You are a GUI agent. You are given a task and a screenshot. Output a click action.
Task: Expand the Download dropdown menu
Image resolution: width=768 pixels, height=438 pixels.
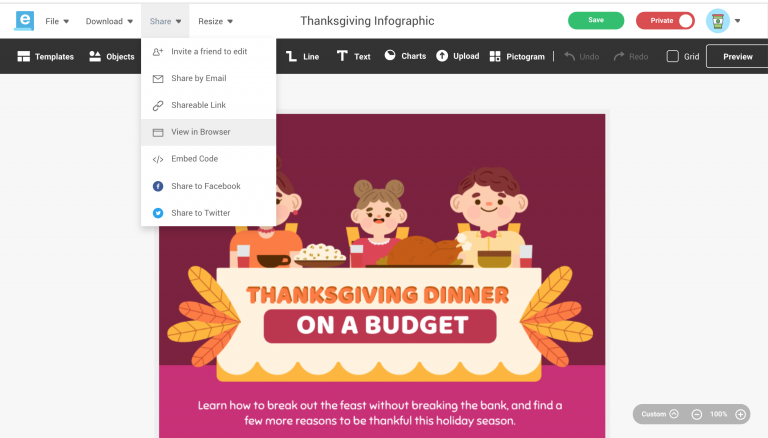pyautogui.click(x=109, y=21)
